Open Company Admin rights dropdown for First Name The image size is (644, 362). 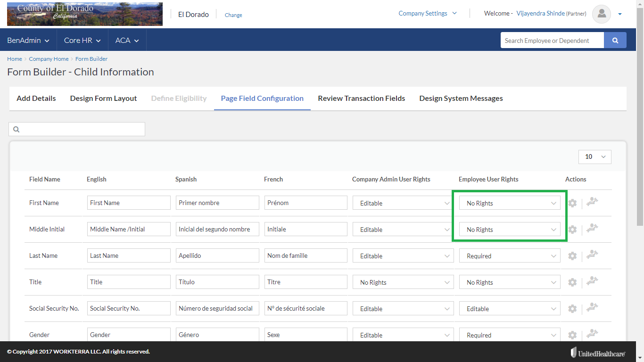pyautogui.click(x=404, y=203)
